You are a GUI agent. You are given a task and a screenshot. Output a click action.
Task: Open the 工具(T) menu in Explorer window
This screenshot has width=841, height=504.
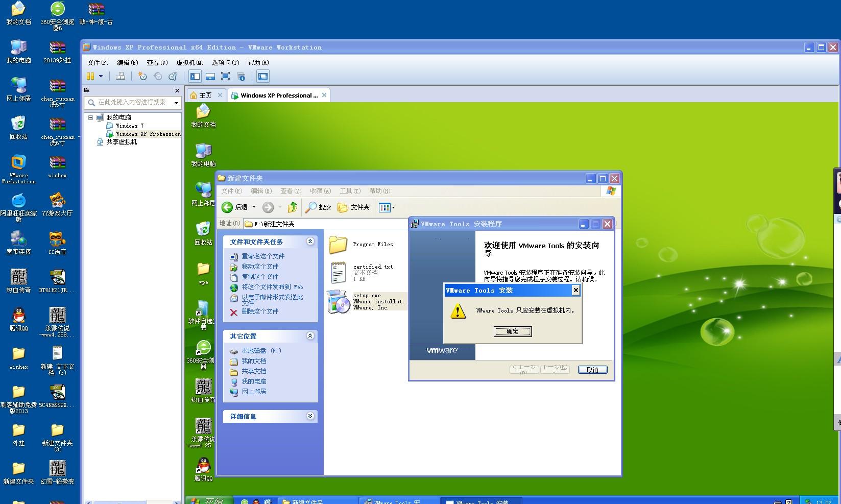coord(350,191)
